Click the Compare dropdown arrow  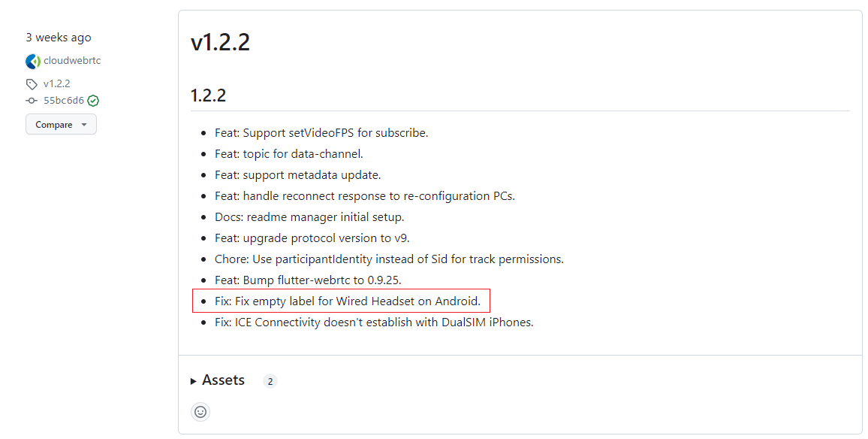[x=83, y=124]
